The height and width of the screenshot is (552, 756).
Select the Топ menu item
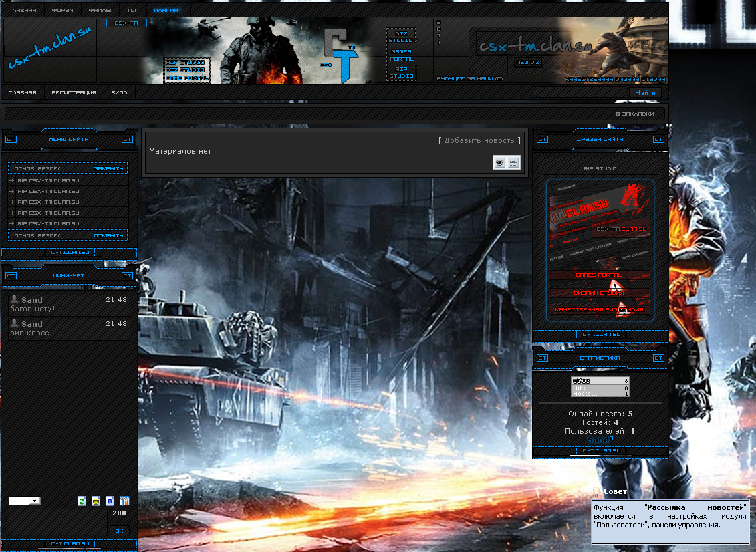[x=132, y=10]
